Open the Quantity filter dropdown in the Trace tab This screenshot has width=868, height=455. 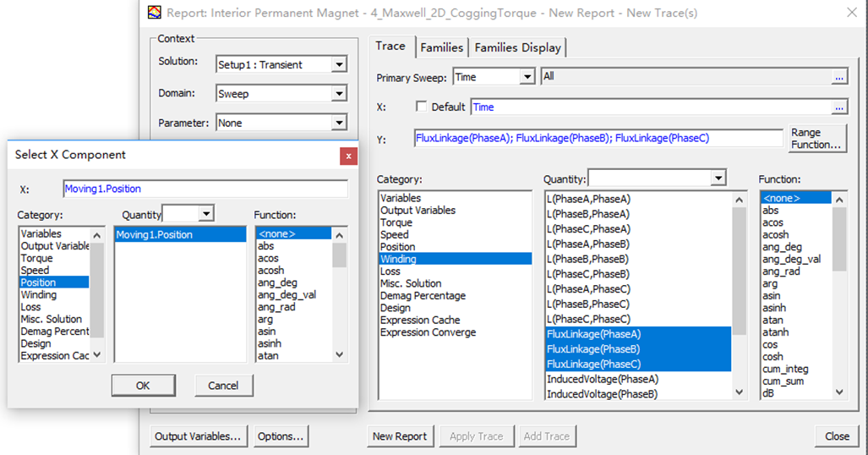click(x=718, y=178)
